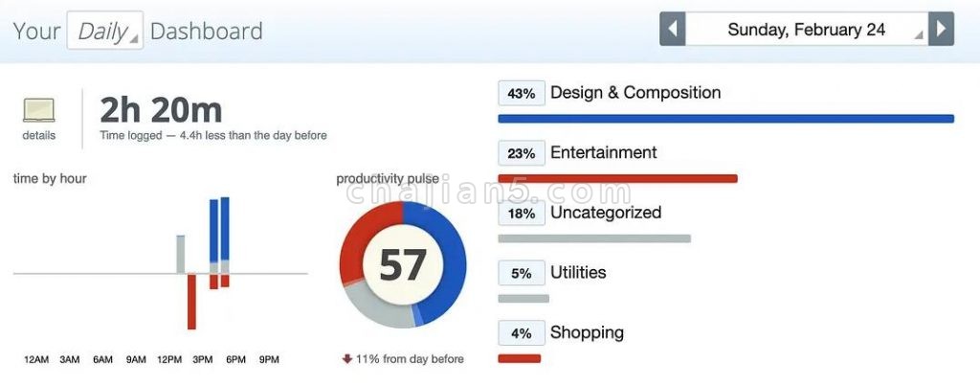Viewport: 980px width, 385px height.
Task: Click the 18% Uncategorized badge
Action: pyautogui.click(x=522, y=214)
